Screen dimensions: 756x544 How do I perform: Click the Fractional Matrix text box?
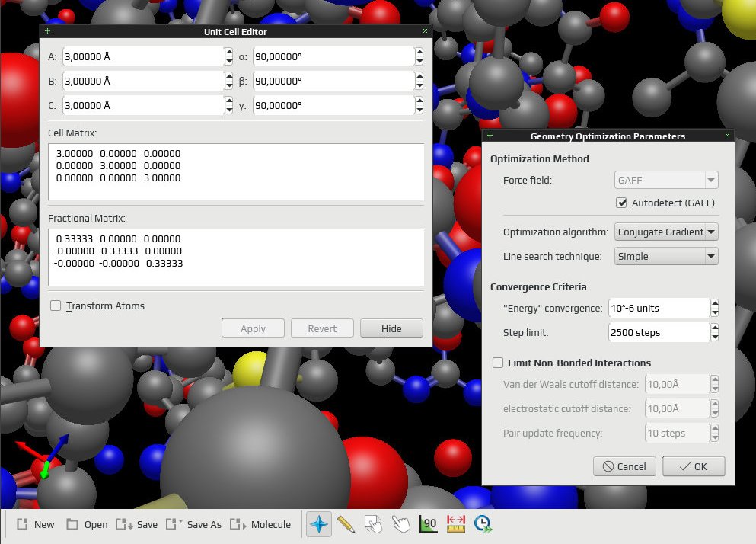[x=236, y=258]
